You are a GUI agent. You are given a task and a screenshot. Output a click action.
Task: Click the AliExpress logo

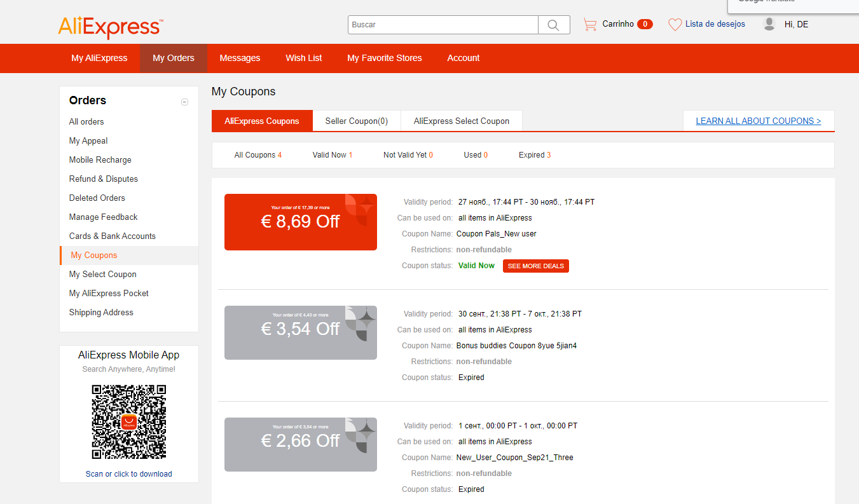[111, 27]
